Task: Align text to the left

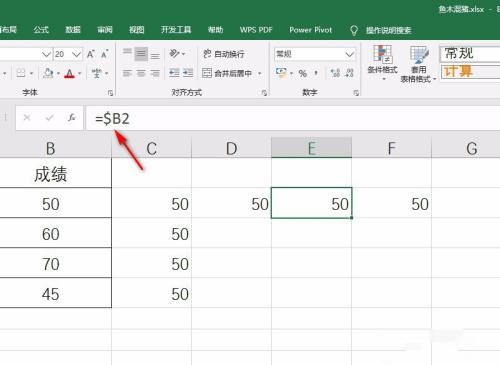Action: pyautogui.click(x=127, y=73)
